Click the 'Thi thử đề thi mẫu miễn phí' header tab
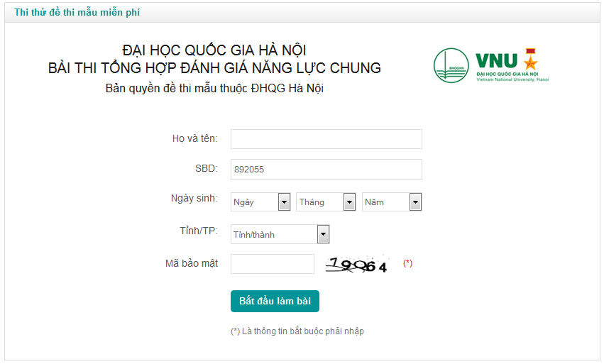 pyautogui.click(x=82, y=13)
